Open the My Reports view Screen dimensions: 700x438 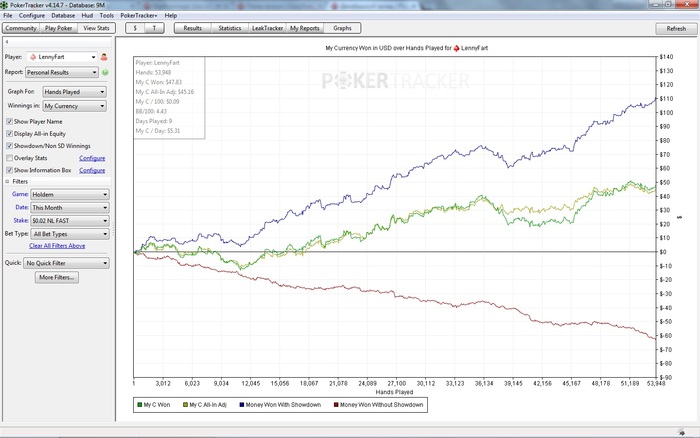(x=304, y=28)
